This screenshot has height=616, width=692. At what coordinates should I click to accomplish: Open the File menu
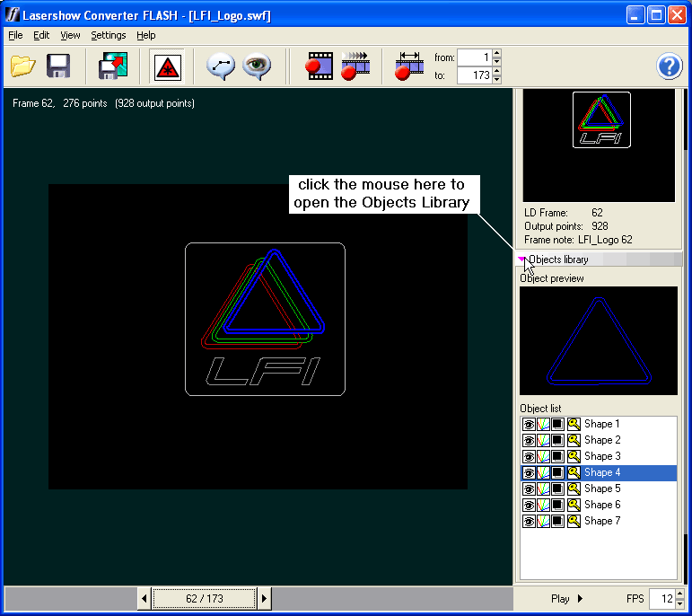(x=15, y=35)
